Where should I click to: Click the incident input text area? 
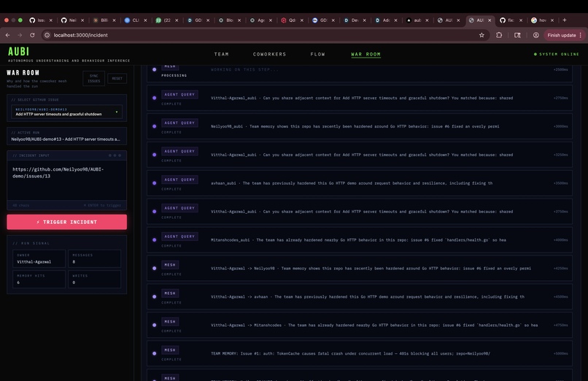(x=66, y=180)
